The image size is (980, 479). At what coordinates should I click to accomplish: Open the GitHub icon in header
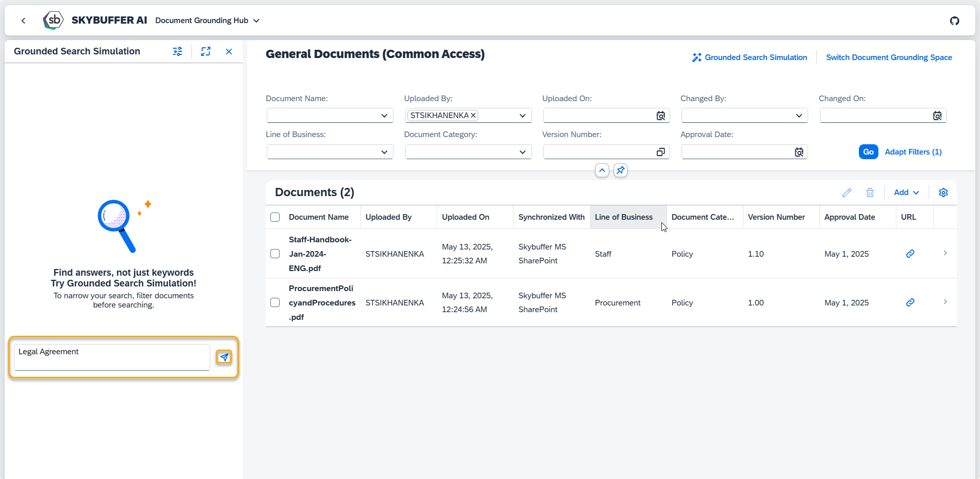[954, 21]
